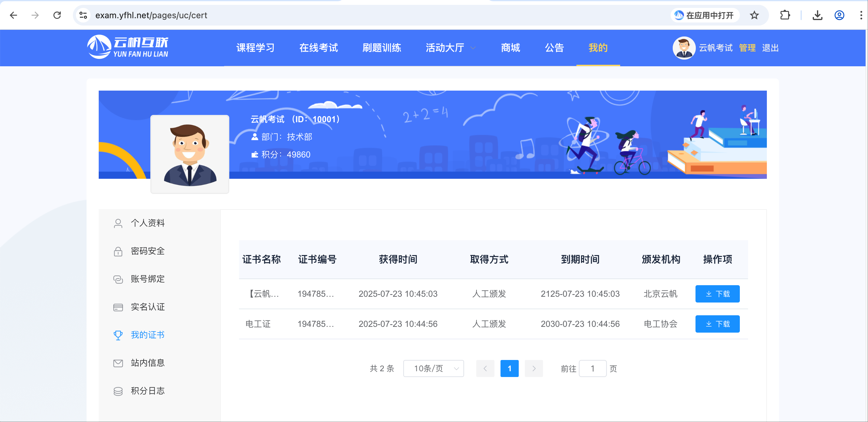Bookmark this page with star icon
The width and height of the screenshot is (868, 422).
click(754, 15)
